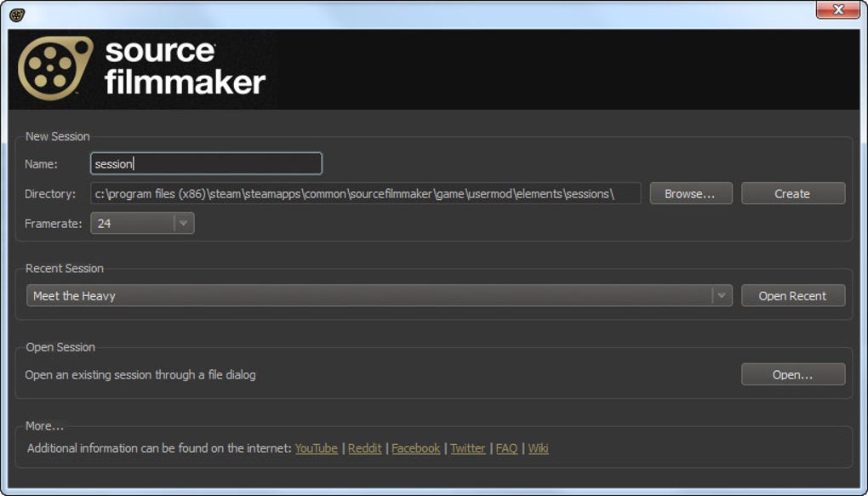The width and height of the screenshot is (868, 496).
Task: Click the Open Recent button
Action: tap(793, 295)
